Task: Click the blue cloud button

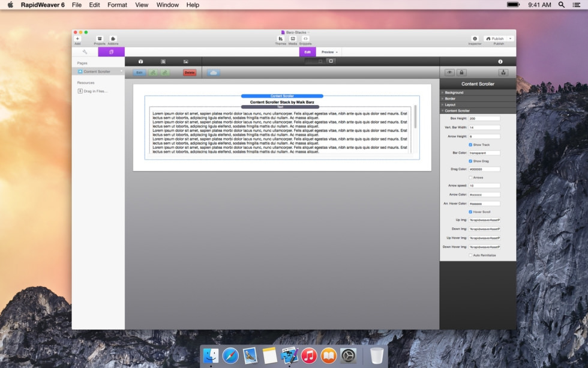Action: (214, 73)
